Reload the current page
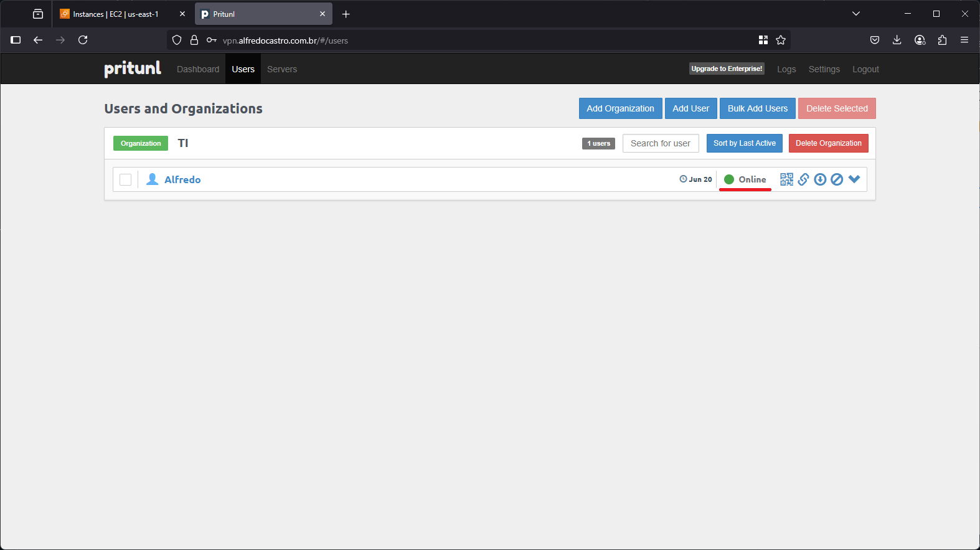Image resolution: width=980 pixels, height=550 pixels. 83,40
